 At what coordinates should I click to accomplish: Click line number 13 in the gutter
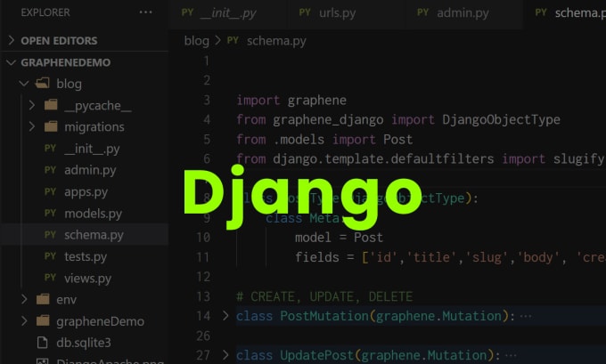coord(203,296)
